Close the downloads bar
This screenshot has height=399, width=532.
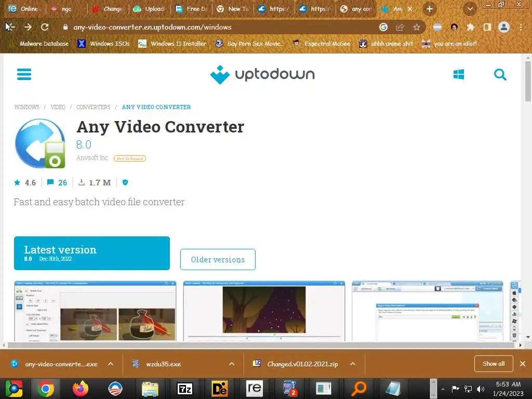[x=523, y=364]
